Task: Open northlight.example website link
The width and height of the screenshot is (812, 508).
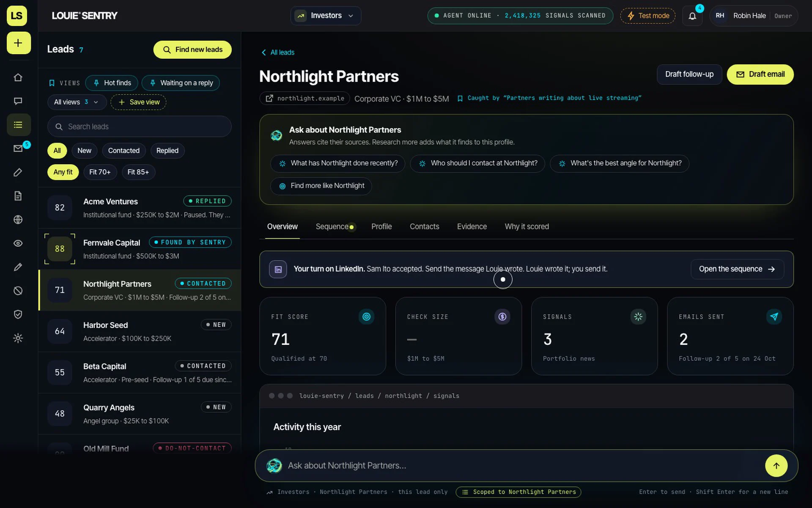Action: click(x=304, y=99)
